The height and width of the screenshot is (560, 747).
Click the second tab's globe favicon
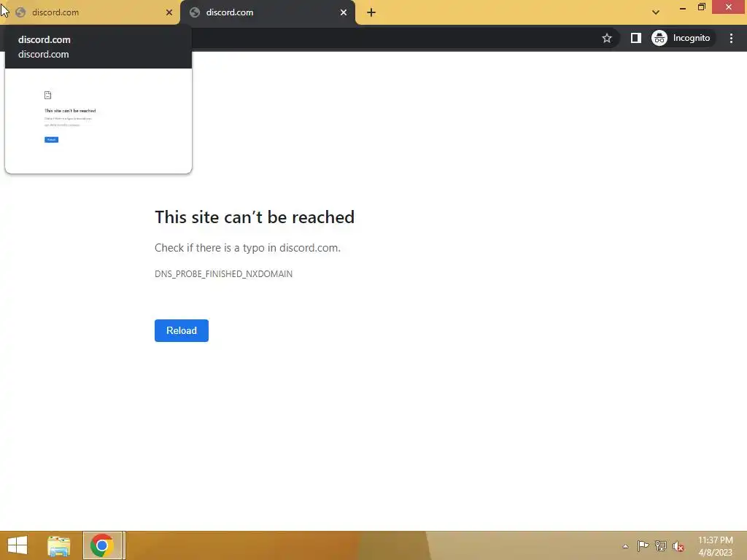195,12
